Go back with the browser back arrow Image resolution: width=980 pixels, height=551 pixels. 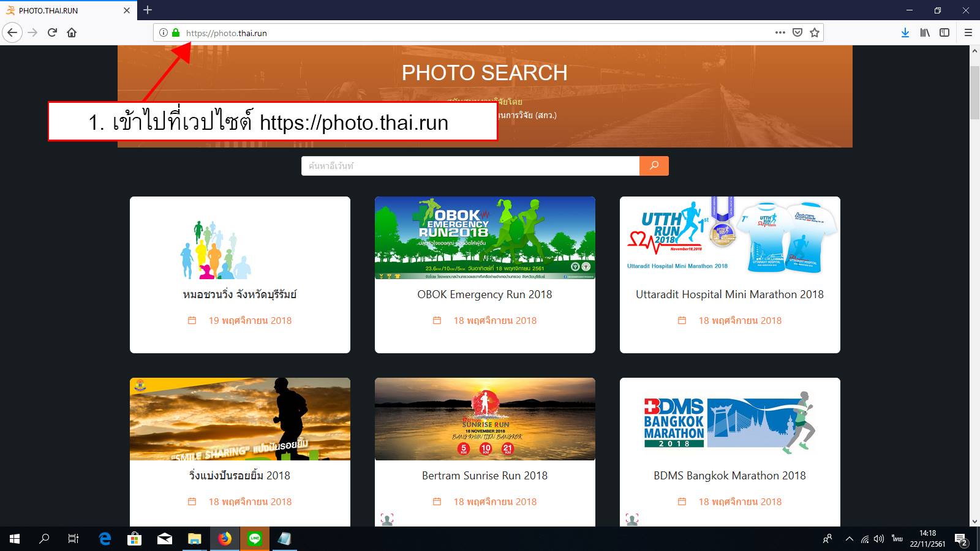pos(12,32)
